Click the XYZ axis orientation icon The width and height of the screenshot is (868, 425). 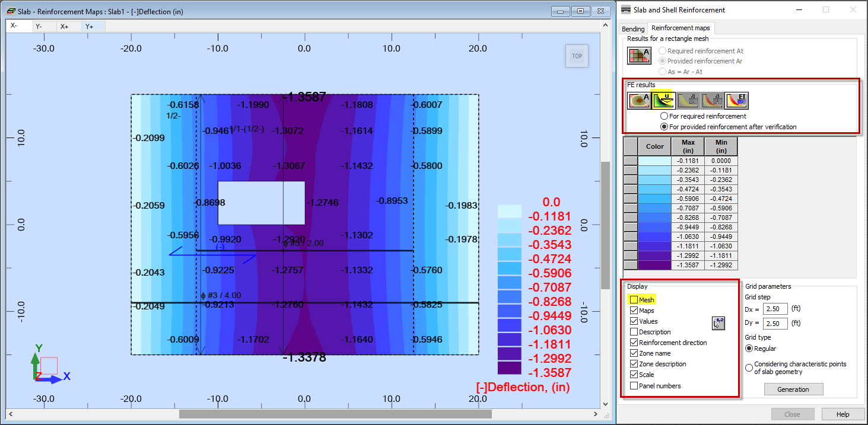49,365
